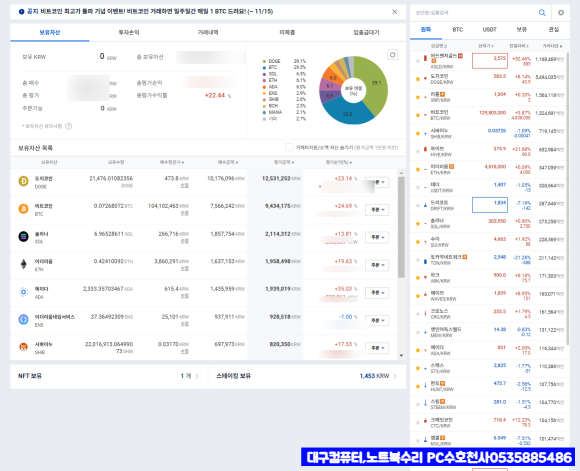Image resolution: width=580 pixels, height=471 pixels.
Task: Click the 129,803,000 BTC/KRW price
Action: coord(492,113)
